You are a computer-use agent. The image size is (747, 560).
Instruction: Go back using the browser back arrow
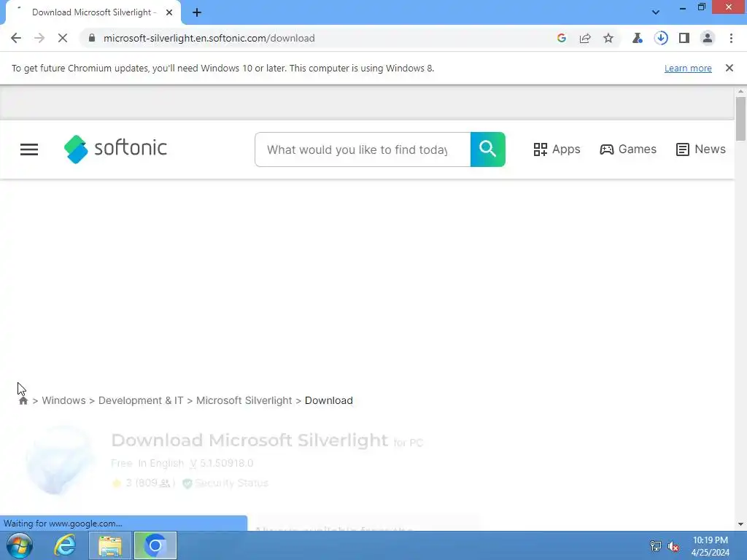pyautogui.click(x=16, y=38)
